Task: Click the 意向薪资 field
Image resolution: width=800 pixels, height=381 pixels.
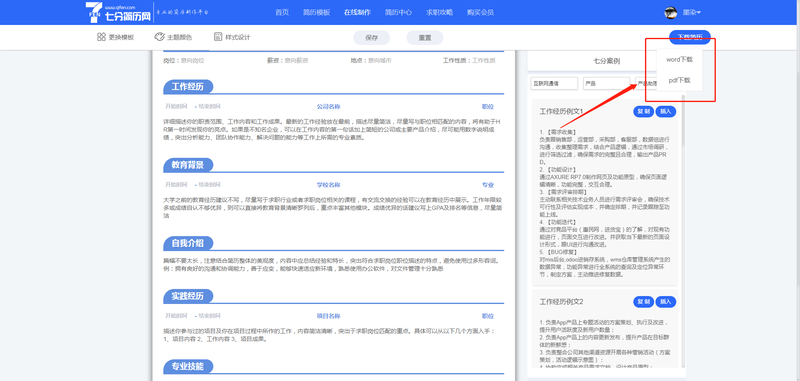Action: pos(296,60)
